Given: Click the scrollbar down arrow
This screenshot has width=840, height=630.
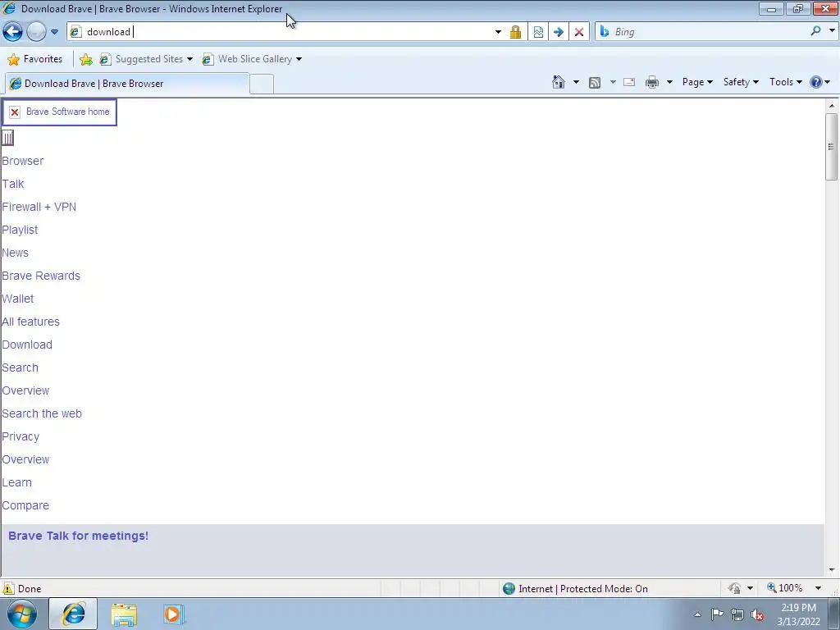Looking at the screenshot, I should [x=832, y=570].
